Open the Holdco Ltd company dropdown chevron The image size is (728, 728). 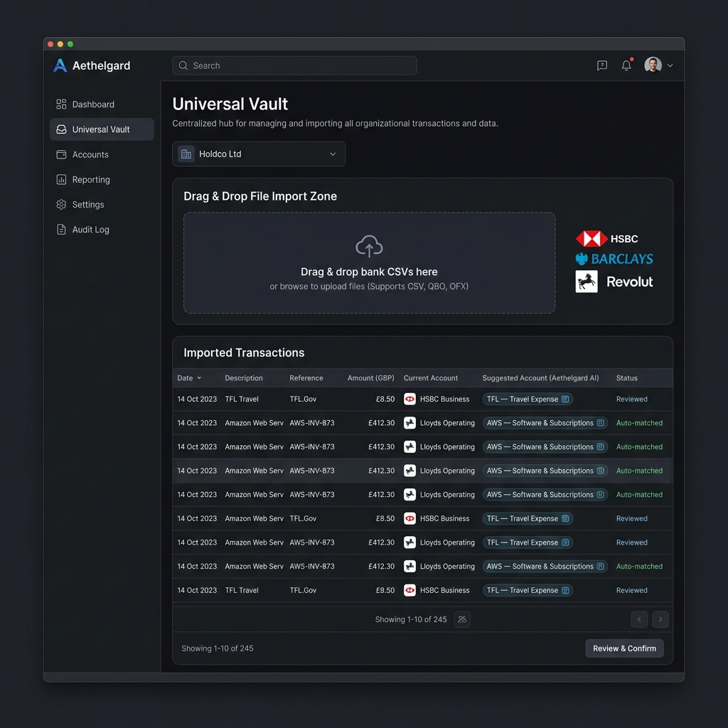333,154
